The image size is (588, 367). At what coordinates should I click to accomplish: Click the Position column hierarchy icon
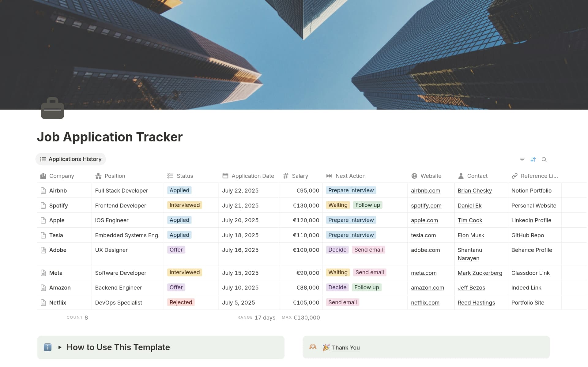(98, 176)
